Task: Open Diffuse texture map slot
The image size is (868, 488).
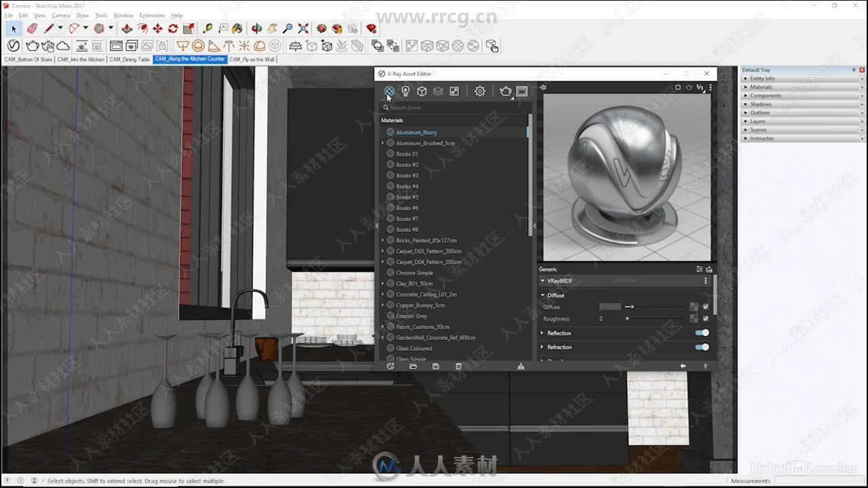Action: click(x=694, y=307)
